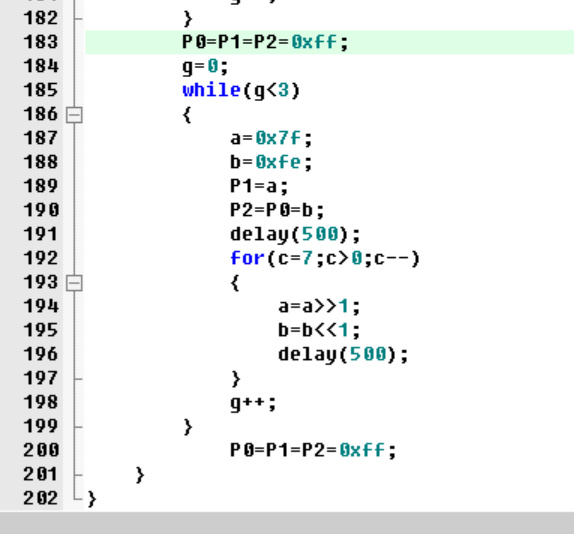
Task: Click the final closing brace on line 202
Action: coord(92,499)
